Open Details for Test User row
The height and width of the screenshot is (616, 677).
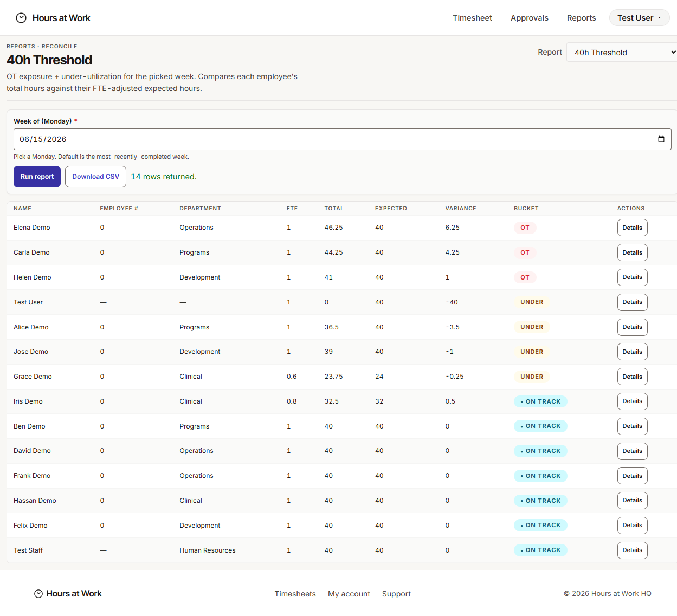[x=632, y=302]
